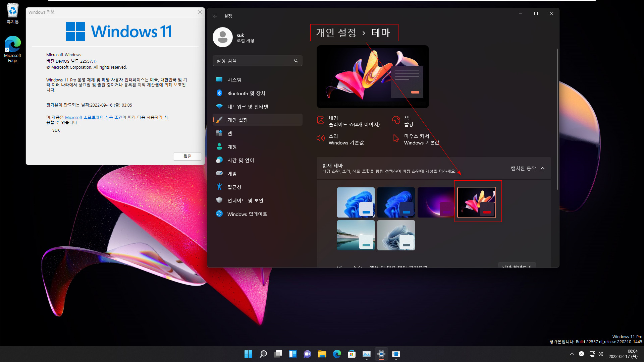Viewport: 644px width, 362px height.
Task: Open Microsoft Edge desktop shortcut
Action: (13, 49)
